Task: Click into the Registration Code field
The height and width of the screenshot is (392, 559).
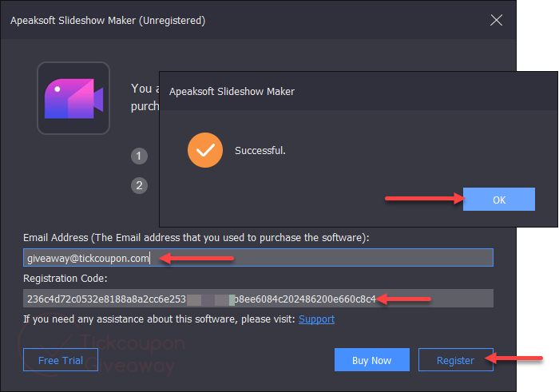Action: pos(258,299)
